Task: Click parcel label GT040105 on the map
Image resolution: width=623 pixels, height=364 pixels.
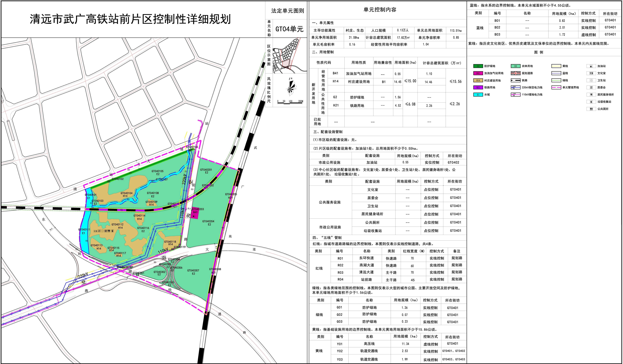Action: [157, 171]
